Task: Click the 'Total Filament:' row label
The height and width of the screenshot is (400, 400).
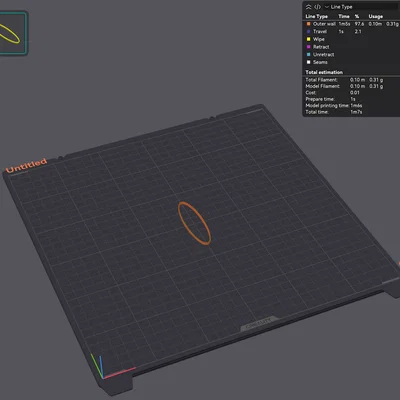Action: coord(321,80)
